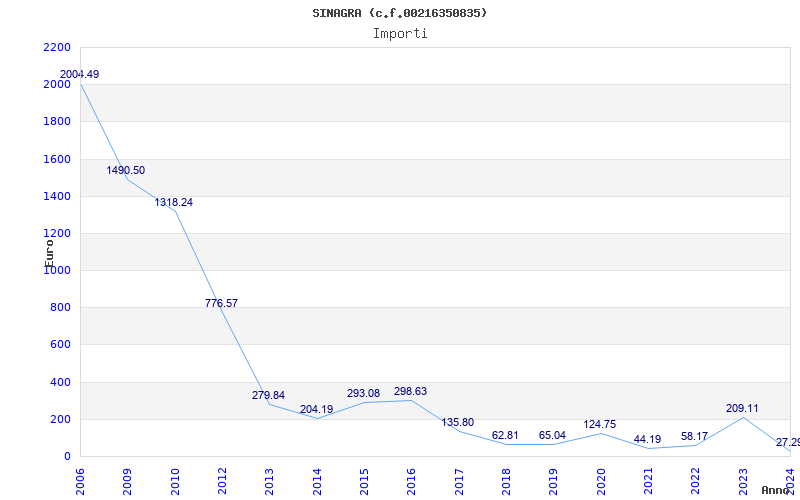Click the x-axis year 2014

pyautogui.click(x=317, y=481)
